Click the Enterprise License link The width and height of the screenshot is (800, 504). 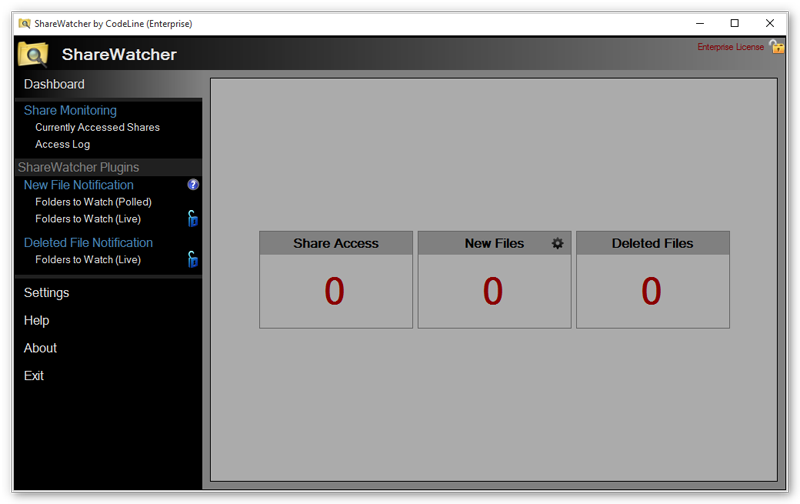click(x=730, y=47)
